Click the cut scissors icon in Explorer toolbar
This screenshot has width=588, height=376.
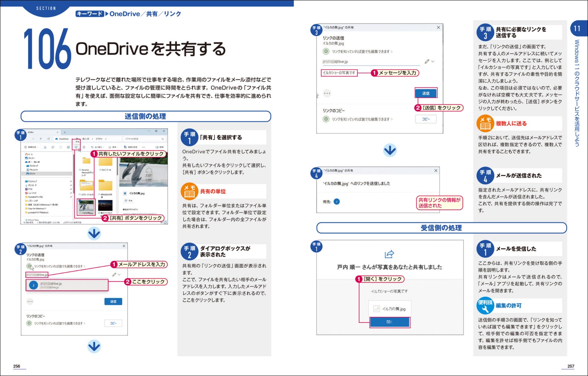click(45, 147)
